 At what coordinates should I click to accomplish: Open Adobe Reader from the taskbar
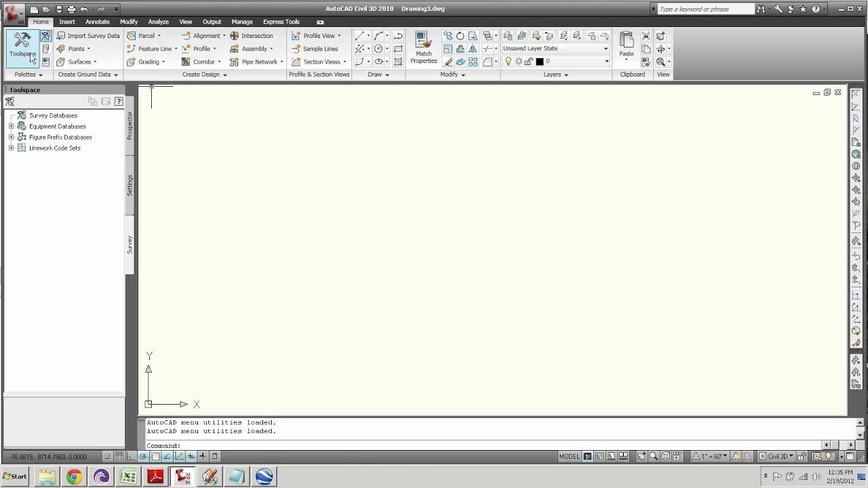[x=155, y=477]
